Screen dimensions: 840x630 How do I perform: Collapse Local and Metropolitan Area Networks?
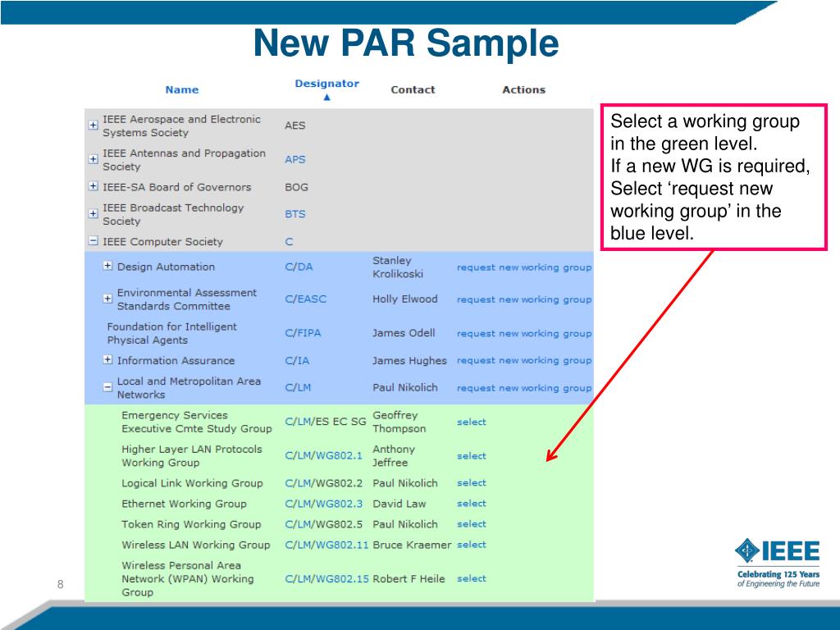(x=107, y=387)
